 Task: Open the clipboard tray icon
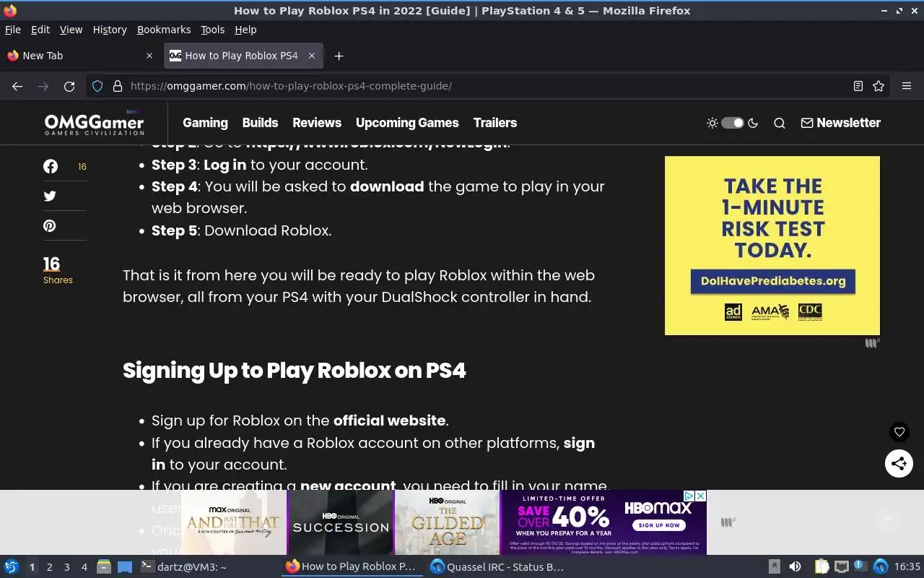(822, 566)
